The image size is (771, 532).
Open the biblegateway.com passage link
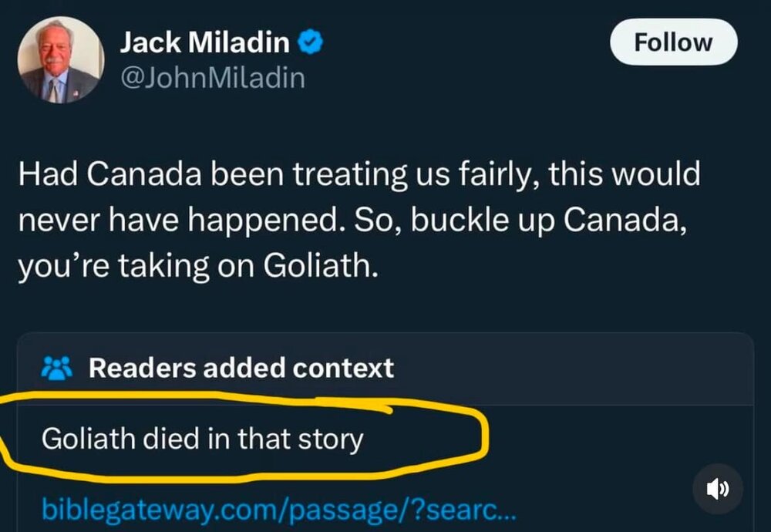tap(278, 509)
